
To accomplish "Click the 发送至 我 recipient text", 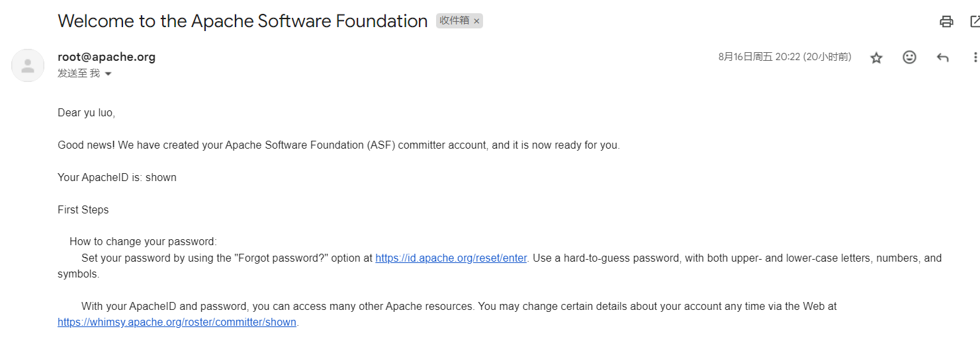I will pyautogui.click(x=78, y=73).
